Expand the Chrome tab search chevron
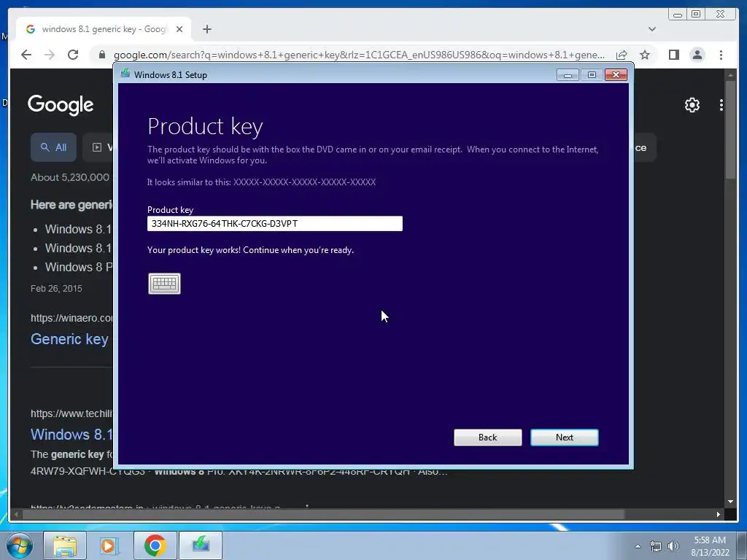 [x=651, y=29]
